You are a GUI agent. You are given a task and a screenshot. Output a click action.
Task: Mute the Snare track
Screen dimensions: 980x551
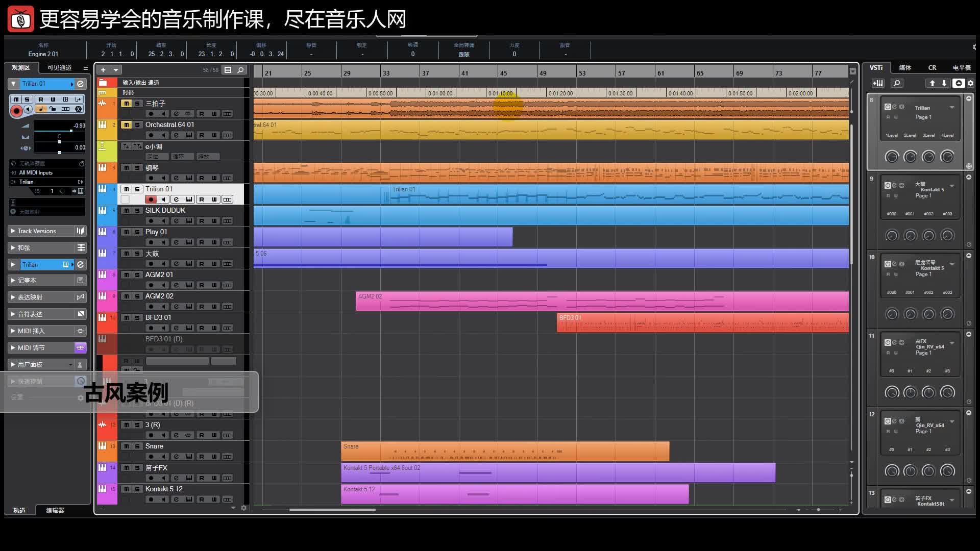(x=126, y=446)
